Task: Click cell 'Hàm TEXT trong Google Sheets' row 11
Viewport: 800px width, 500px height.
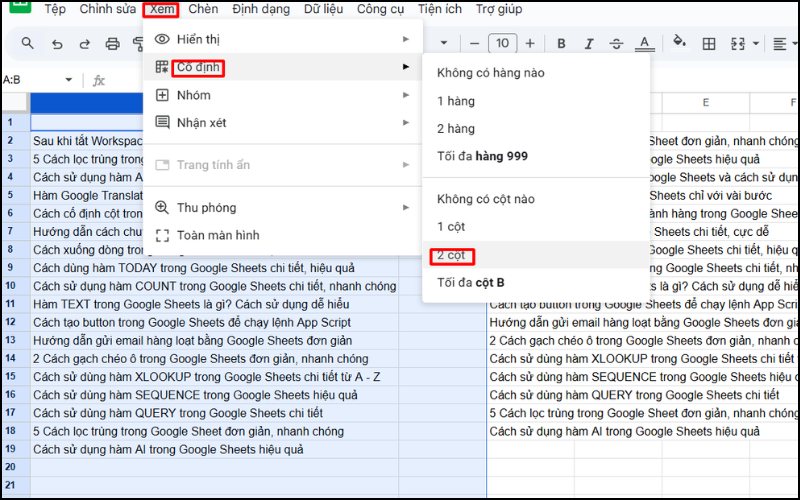Action: [x=214, y=305]
